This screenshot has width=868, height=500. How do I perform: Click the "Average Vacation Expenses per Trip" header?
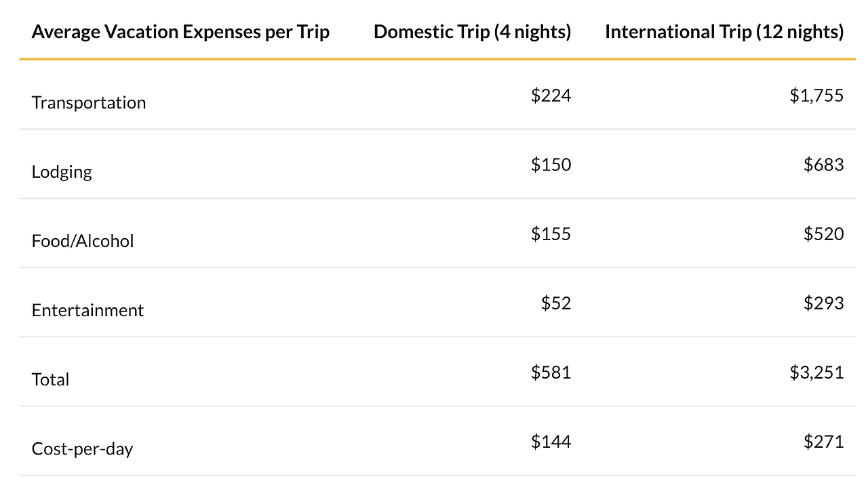tap(180, 32)
